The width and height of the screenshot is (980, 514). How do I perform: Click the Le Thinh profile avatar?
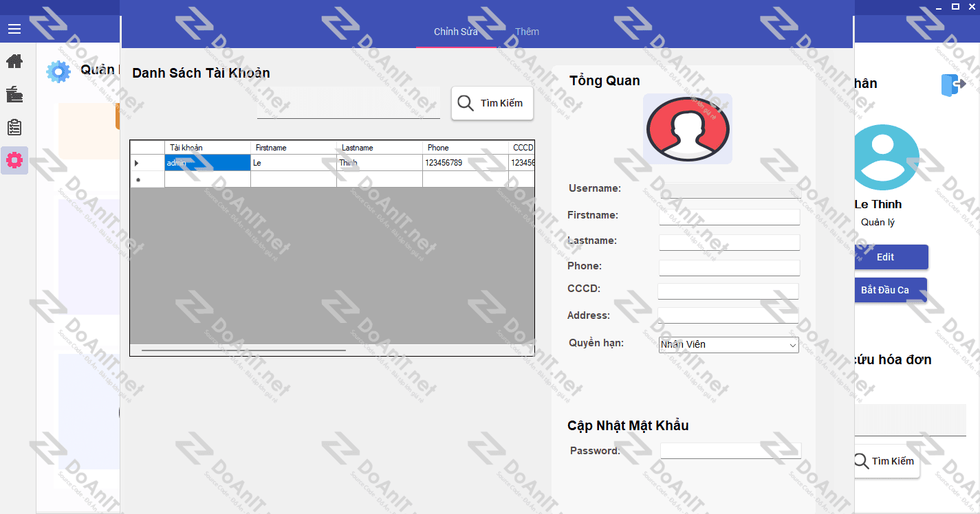(886, 157)
